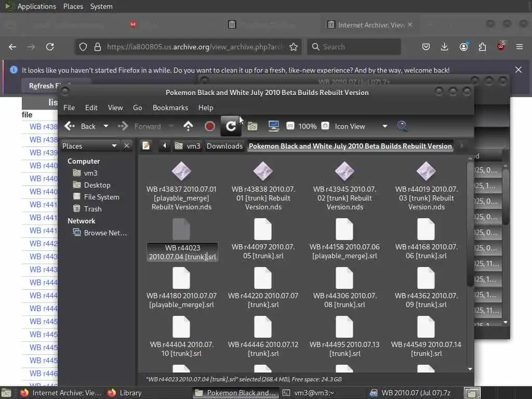Select WB r44362 2010.07.09 trunk.srl file
532x399 pixels.
point(426,288)
